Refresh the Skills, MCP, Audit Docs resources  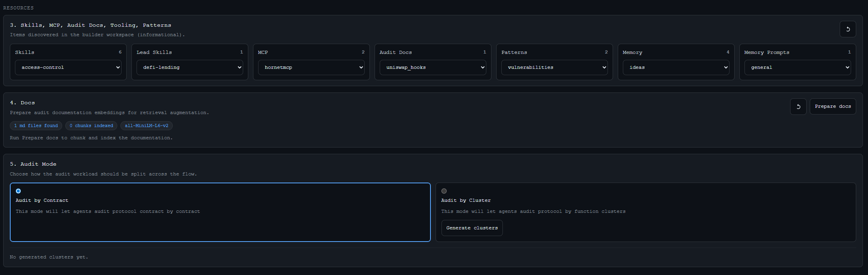coord(848,29)
